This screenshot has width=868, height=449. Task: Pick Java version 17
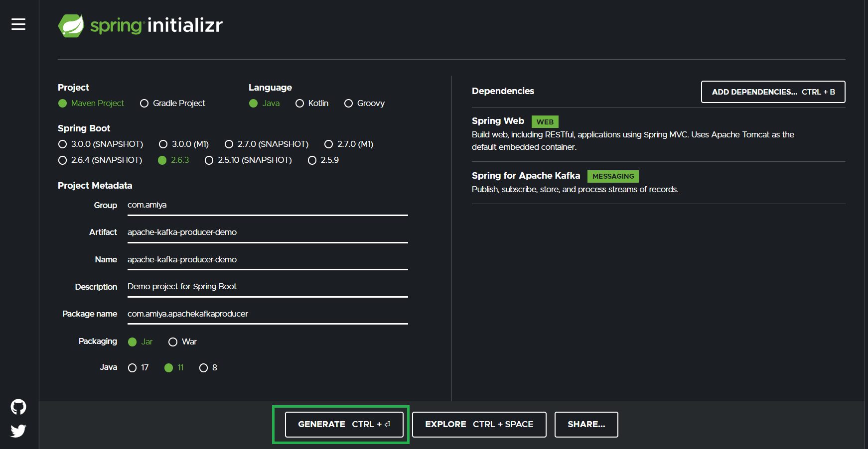pos(139,367)
